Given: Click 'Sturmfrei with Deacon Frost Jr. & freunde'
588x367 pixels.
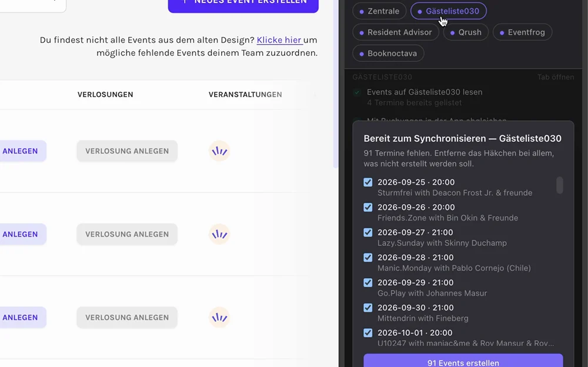Looking at the screenshot, I should tap(455, 193).
